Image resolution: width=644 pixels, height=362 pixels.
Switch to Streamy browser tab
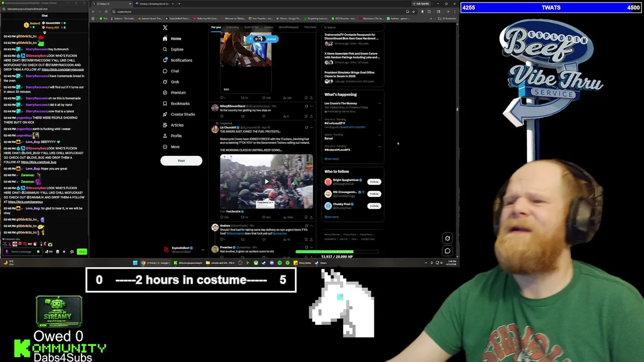153,4
